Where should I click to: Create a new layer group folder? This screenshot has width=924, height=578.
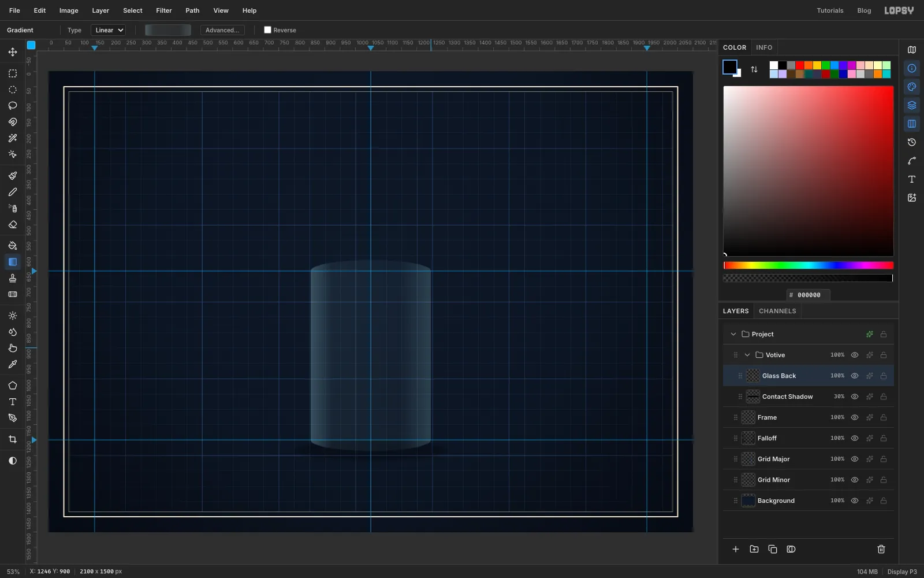[754, 549]
